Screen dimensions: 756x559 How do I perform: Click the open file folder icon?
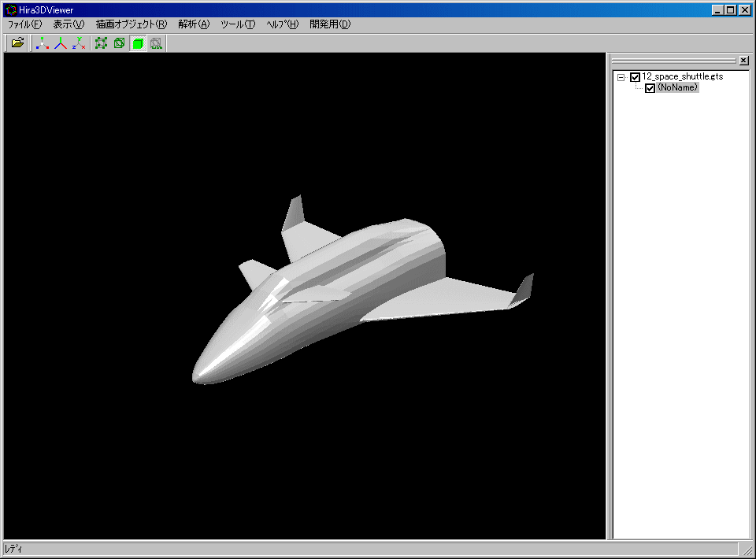pos(17,43)
